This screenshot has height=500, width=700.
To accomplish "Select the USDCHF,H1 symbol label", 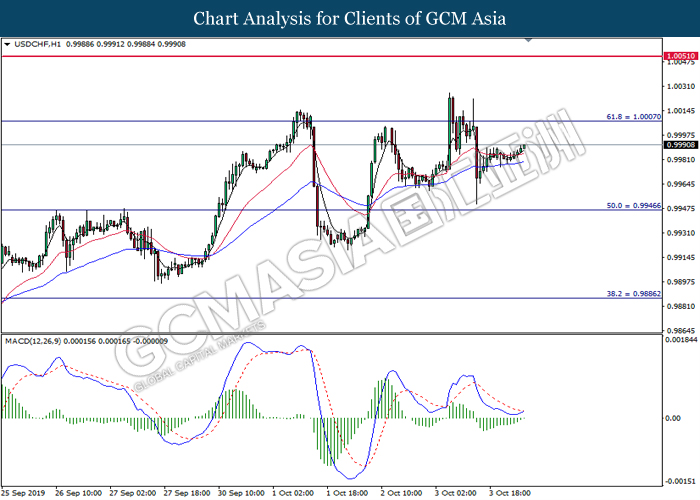I will pyautogui.click(x=35, y=45).
